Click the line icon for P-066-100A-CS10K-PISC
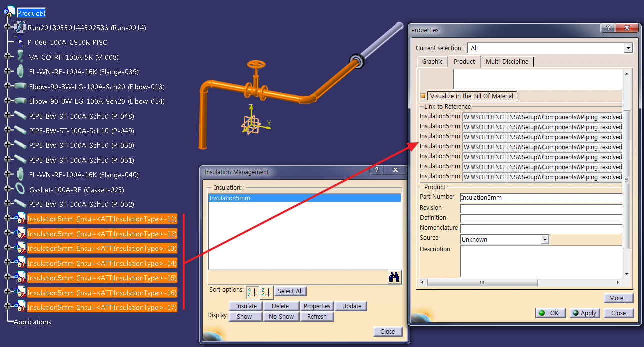The height and width of the screenshot is (347, 644). tap(20, 41)
